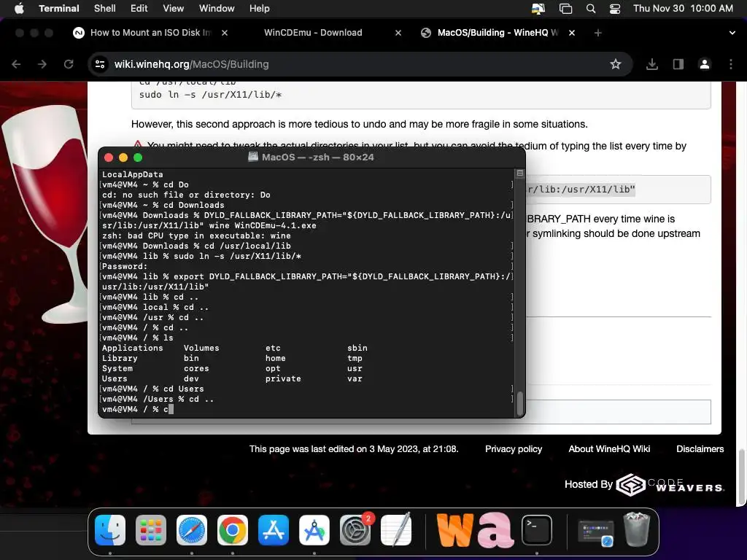
Task: Click the browser page vertical scrollbar
Action: click(741, 476)
